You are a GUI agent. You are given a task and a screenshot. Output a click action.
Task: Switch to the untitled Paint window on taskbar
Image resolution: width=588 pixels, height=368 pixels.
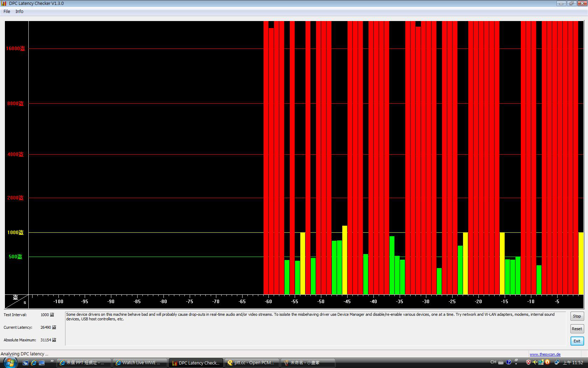pyautogui.click(x=308, y=363)
